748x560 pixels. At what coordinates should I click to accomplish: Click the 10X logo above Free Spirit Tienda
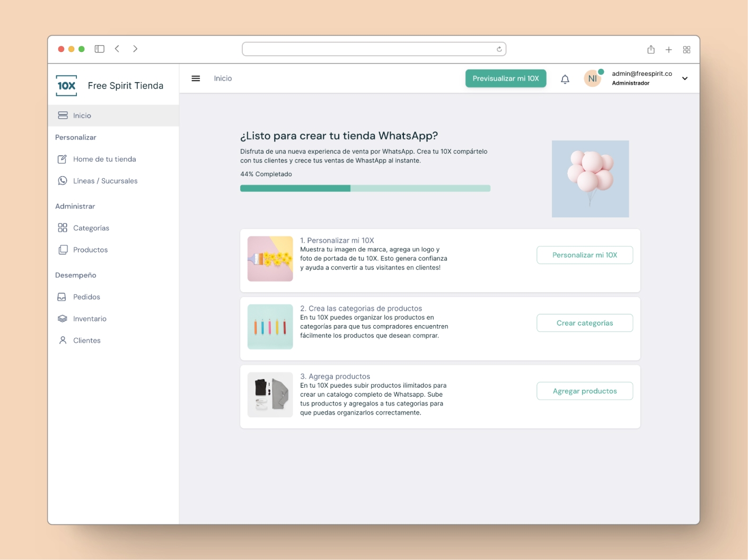[66, 85]
